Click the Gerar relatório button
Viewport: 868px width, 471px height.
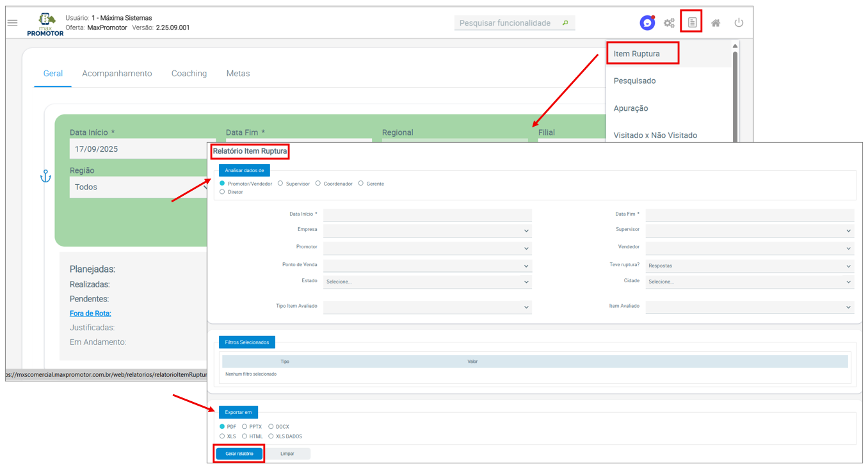[239, 454]
